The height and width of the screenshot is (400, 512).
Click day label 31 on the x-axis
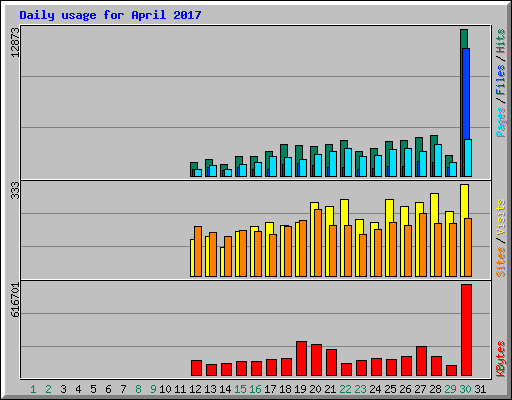[480, 389]
